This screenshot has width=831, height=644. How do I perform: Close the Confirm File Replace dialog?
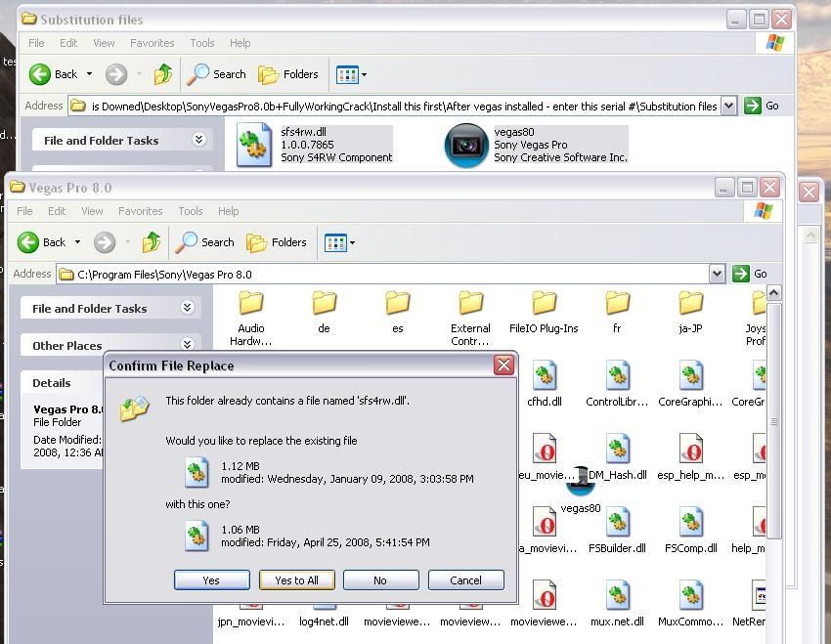[x=503, y=365]
